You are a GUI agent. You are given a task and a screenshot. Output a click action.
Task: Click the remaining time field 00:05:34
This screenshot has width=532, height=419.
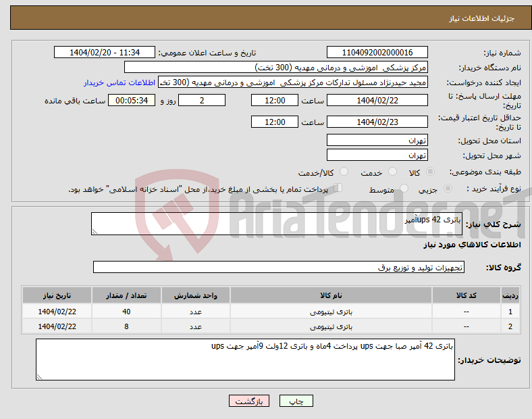point(132,101)
